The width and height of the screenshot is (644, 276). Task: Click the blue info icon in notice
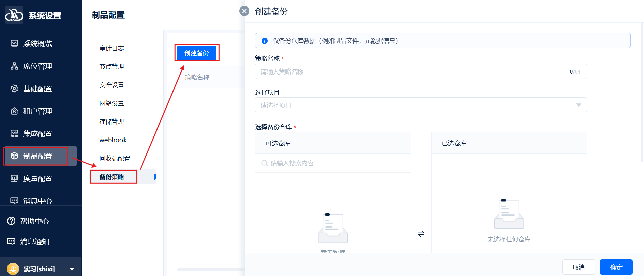(x=264, y=41)
